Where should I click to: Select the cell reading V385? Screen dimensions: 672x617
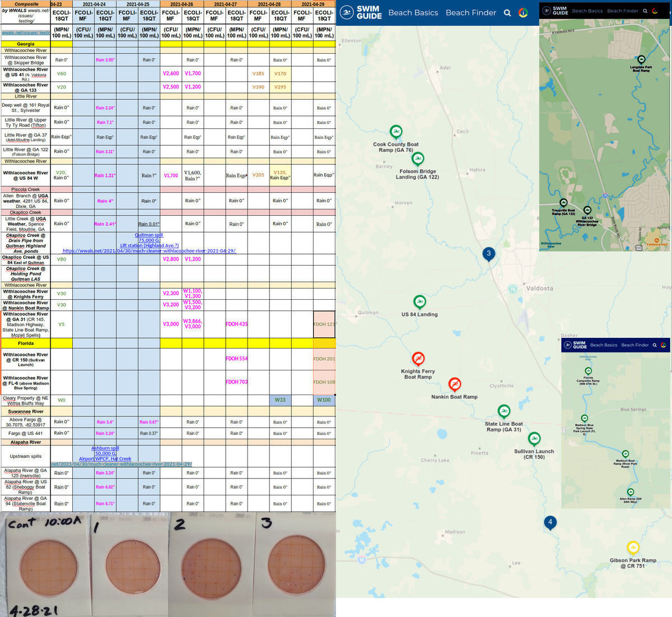coord(258,73)
